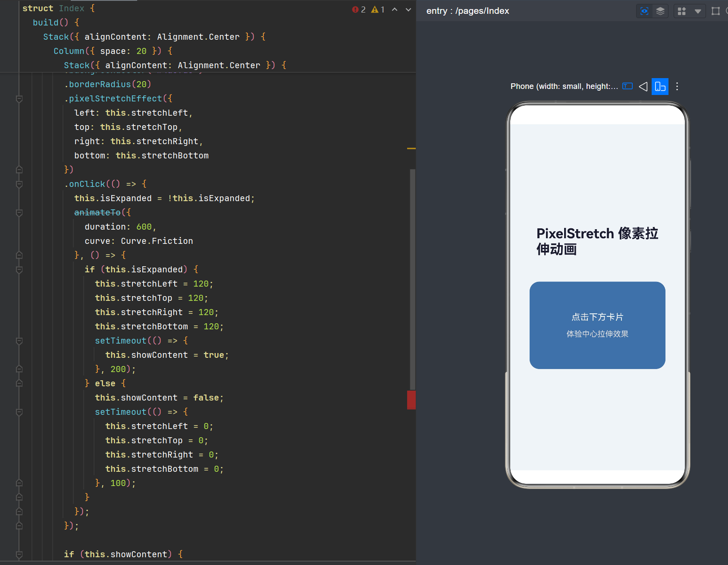The height and width of the screenshot is (565, 728).
Task: Expand the dropdown arrow beside the grid icon
Action: (x=698, y=11)
